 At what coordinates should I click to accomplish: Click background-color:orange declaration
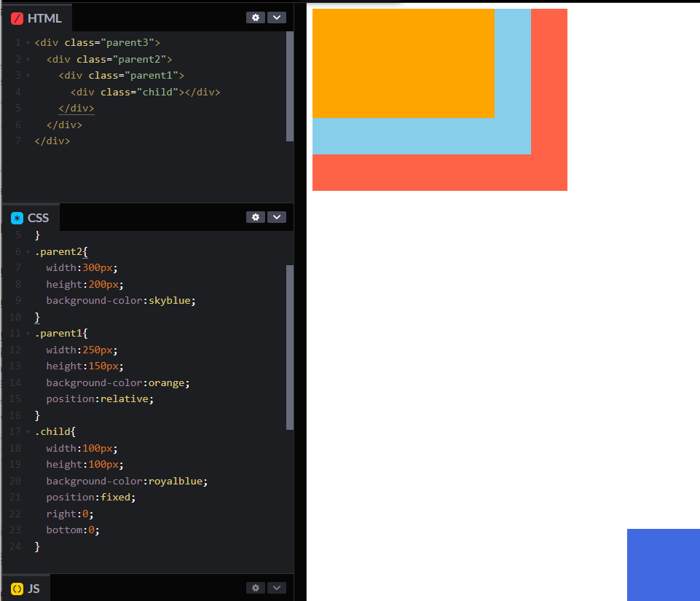coord(118,382)
